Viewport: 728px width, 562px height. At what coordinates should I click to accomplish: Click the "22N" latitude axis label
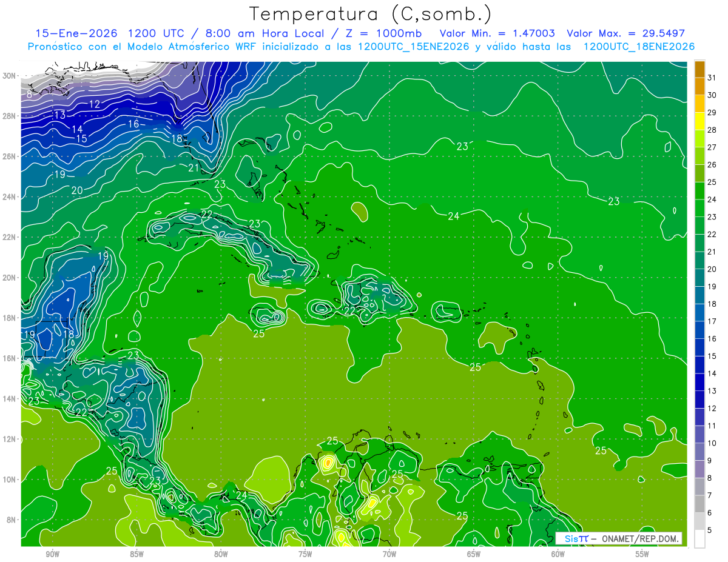pos(10,237)
